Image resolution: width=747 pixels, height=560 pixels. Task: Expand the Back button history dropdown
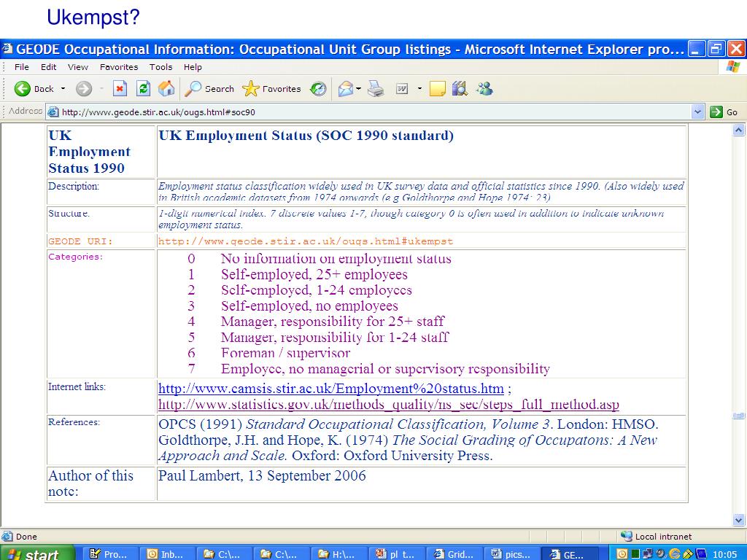click(63, 89)
